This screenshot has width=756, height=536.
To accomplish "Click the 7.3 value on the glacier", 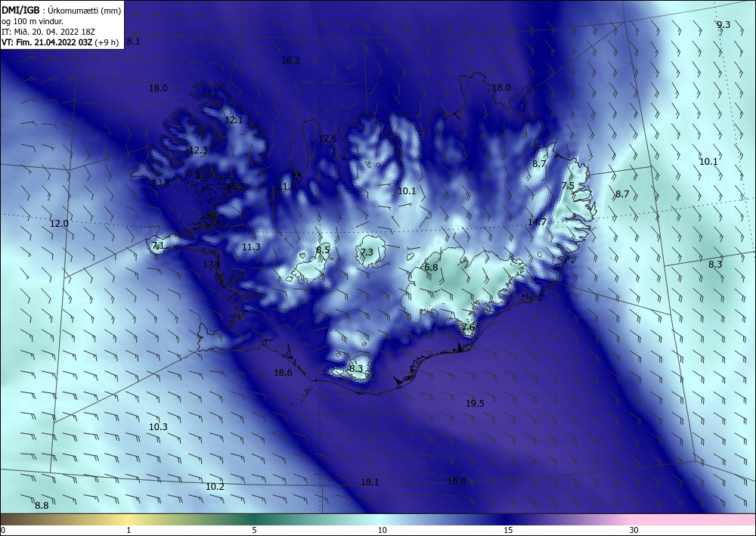I will point(367,252).
